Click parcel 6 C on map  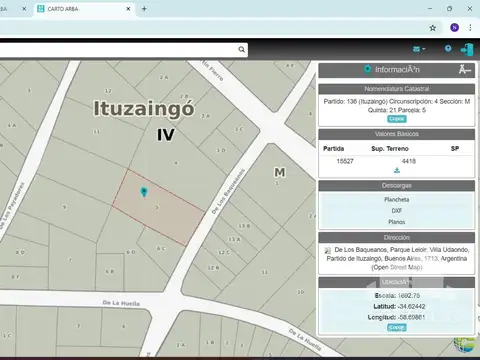161,249
